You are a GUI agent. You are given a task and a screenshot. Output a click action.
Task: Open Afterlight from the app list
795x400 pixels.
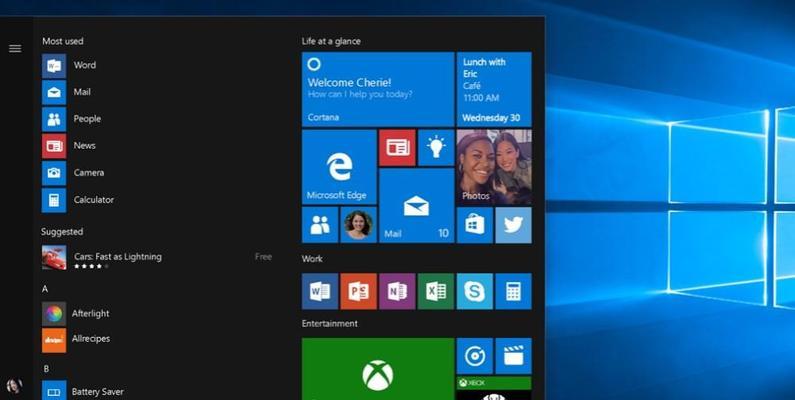(x=76, y=314)
